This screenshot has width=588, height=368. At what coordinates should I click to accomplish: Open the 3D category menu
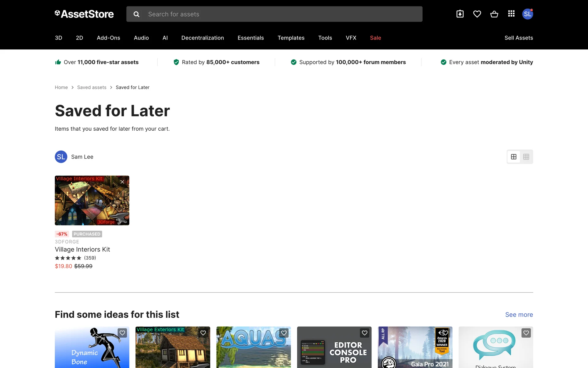58,38
